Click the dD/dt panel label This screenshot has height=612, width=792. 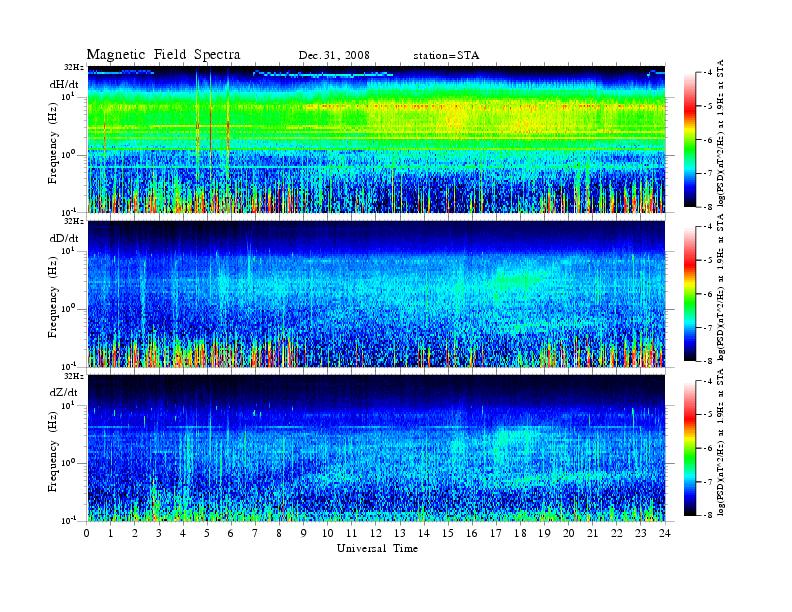coord(64,238)
